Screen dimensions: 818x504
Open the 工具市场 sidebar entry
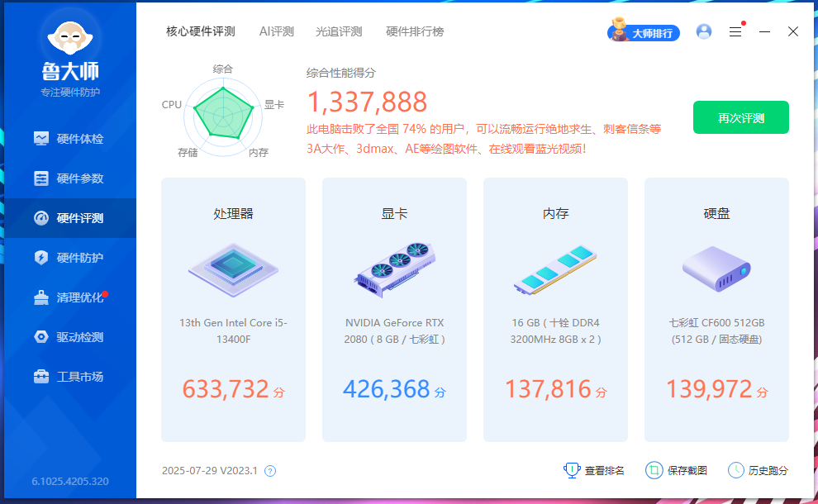coord(70,376)
